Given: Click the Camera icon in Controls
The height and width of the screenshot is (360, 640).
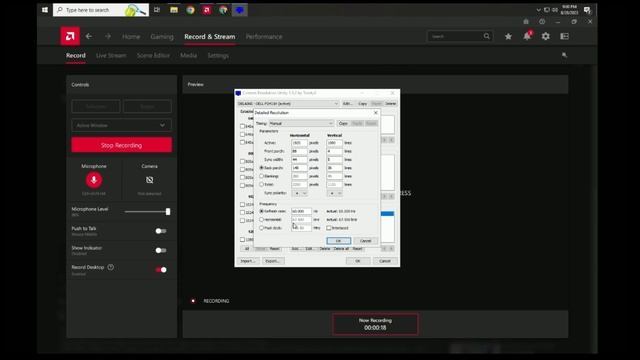Looking at the screenshot, I should (x=150, y=180).
